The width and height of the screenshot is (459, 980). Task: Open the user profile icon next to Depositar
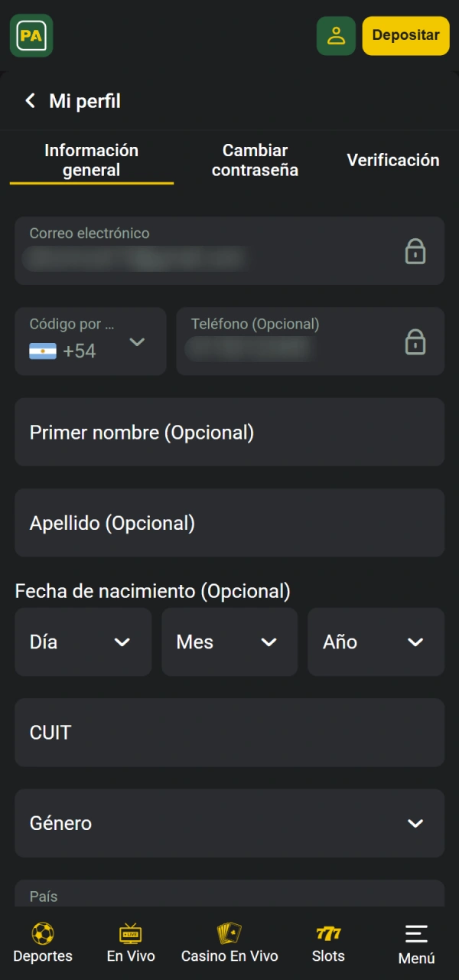pyautogui.click(x=336, y=35)
